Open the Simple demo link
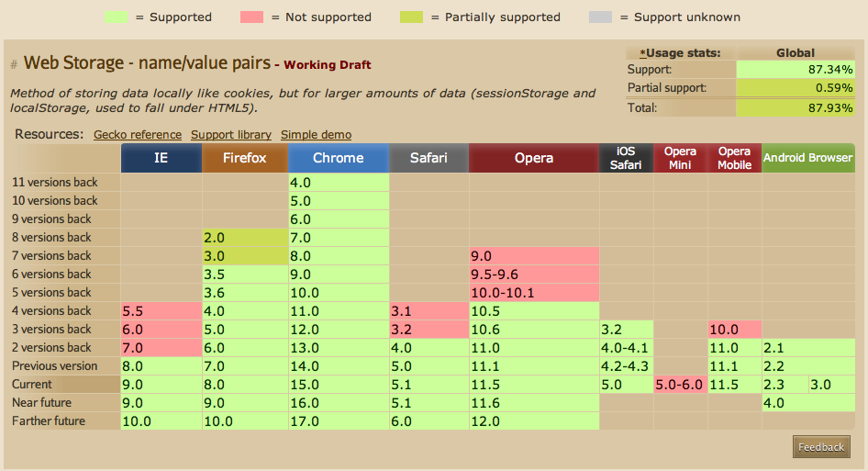The width and height of the screenshot is (868, 471). click(316, 135)
